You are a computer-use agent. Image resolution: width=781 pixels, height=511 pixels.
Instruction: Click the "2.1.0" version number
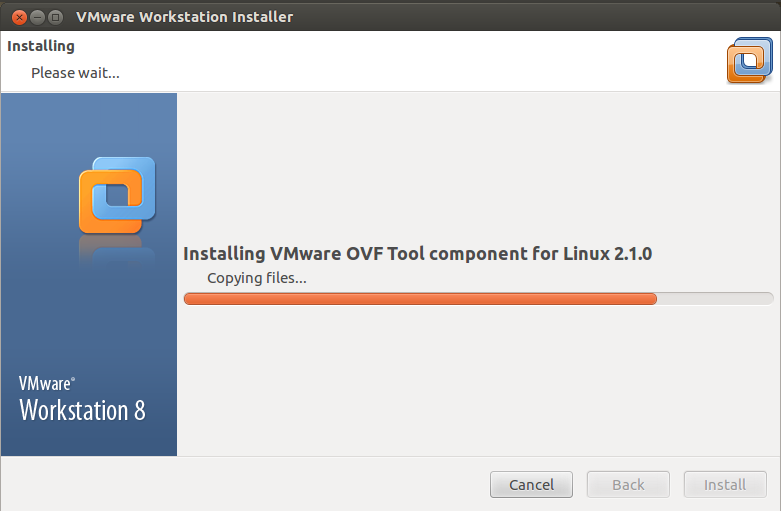(x=631, y=254)
